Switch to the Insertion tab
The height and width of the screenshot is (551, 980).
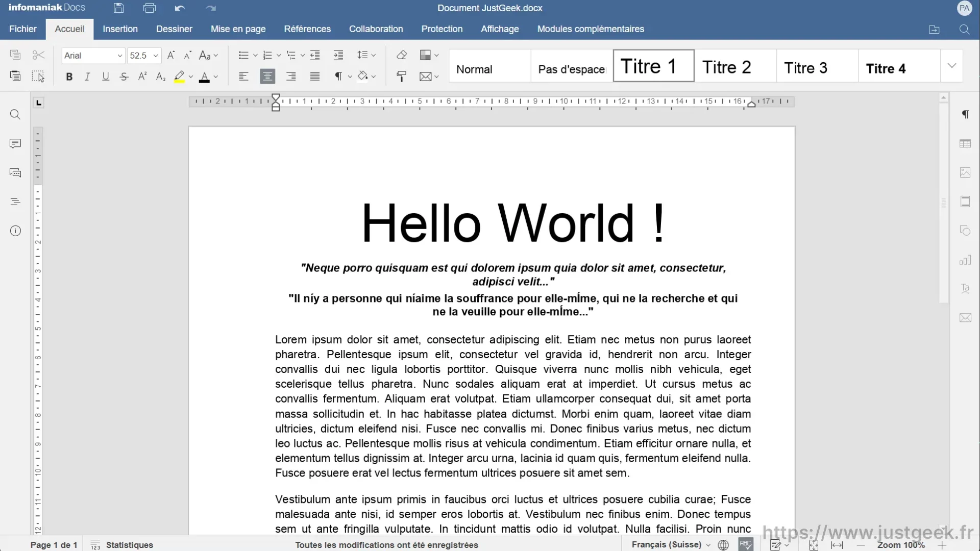pyautogui.click(x=120, y=29)
